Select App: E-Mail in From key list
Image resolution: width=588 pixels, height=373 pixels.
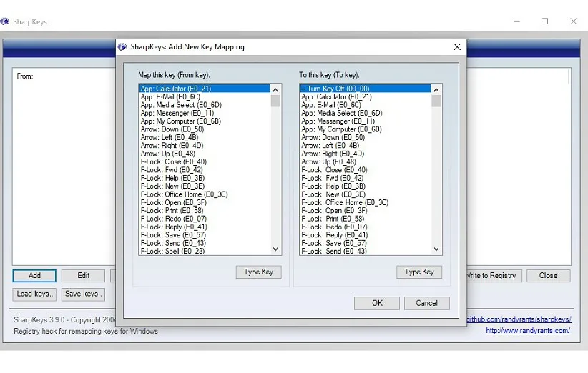[x=171, y=96]
